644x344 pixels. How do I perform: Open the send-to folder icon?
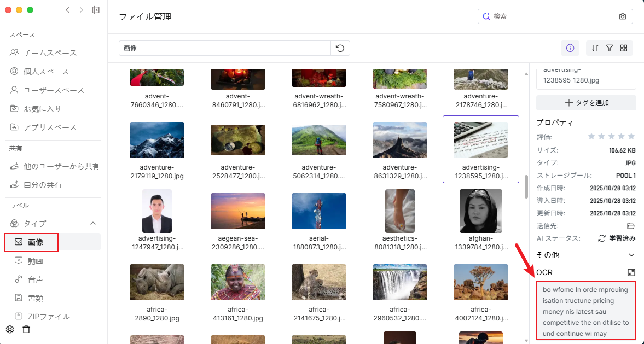point(630,226)
